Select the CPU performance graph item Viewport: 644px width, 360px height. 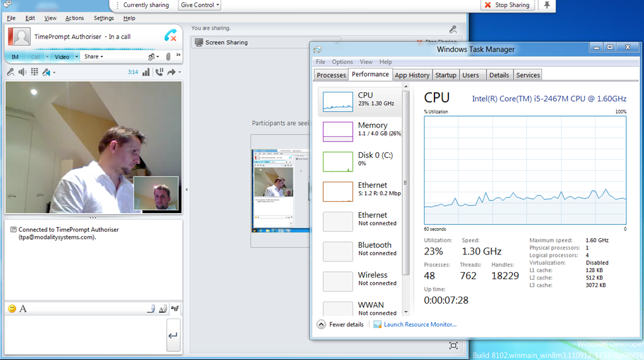point(359,101)
